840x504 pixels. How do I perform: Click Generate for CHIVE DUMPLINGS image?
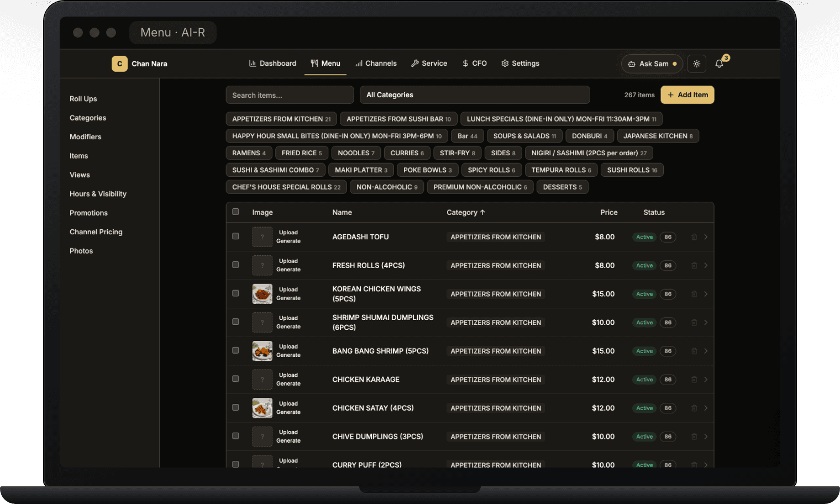coord(288,441)
